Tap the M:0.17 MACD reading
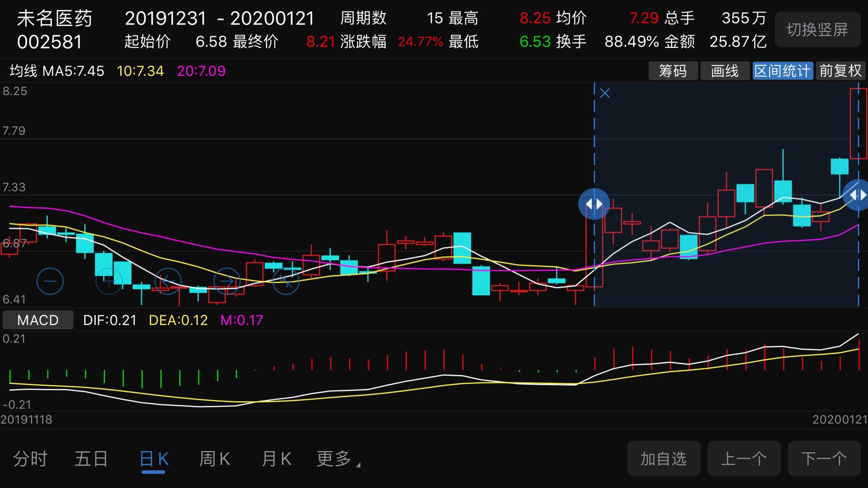This screenshot has width=868, height=488. pos(242,320)
